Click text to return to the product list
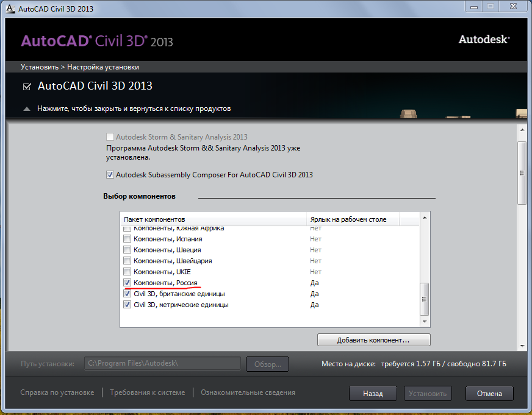Viewport: 532px width, 415px height. pyautogui.click(x=134, y=108)
